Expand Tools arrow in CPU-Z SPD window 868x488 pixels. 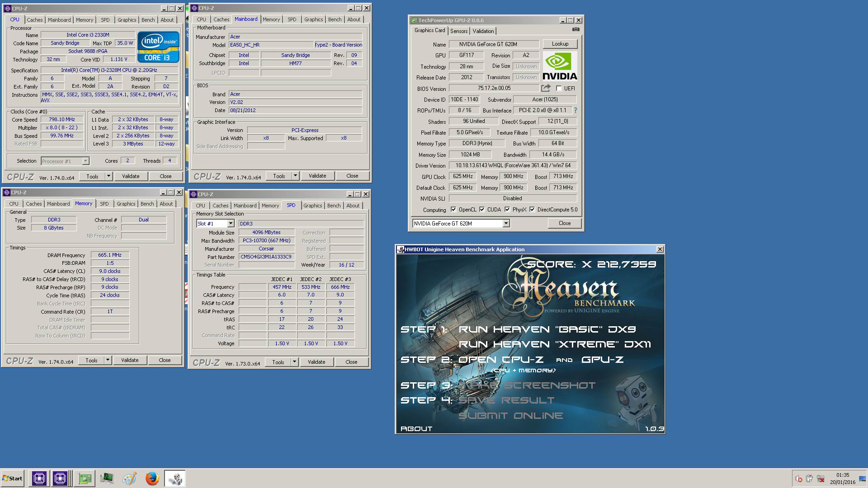[294, 362]
